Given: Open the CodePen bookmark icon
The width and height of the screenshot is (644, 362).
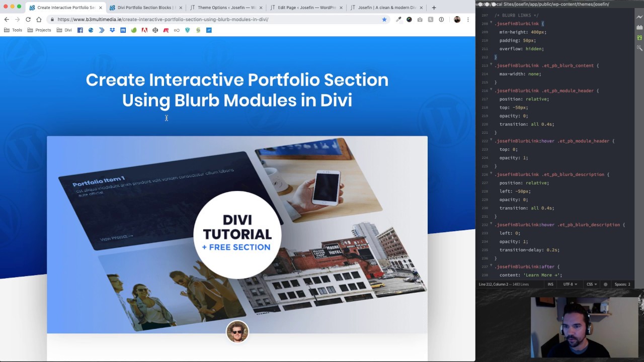Looking at the screenshot, I should (x=155, y=30).
